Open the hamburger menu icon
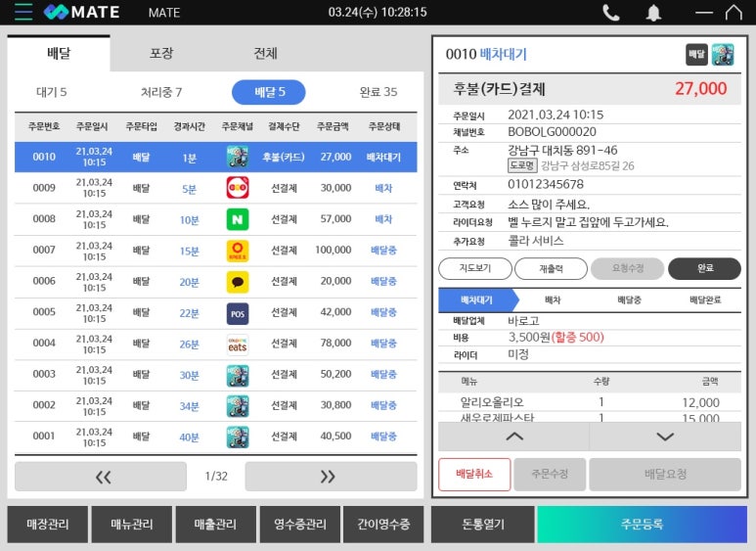Image resolution: width=756 pixels, height=551 pixels. [23, 12]
